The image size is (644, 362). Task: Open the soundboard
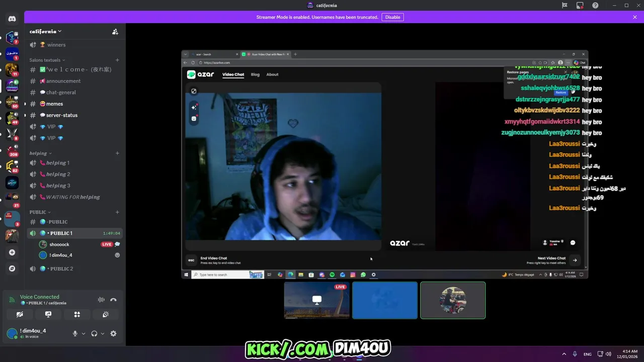[106, 314]
